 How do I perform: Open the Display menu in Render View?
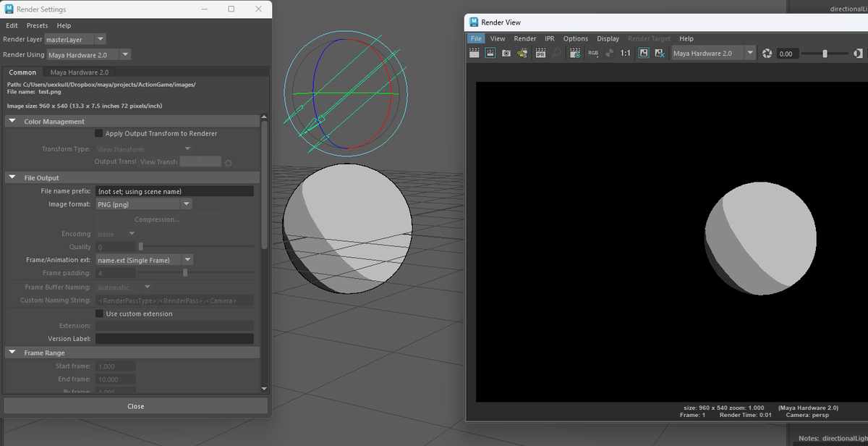[x=608, y=38]
